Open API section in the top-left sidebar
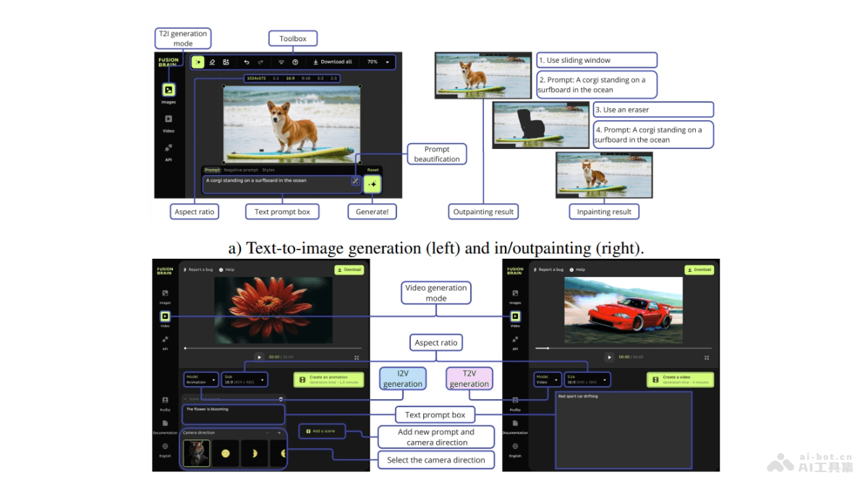Screen dimensions: 868x488 pos(168,150)
